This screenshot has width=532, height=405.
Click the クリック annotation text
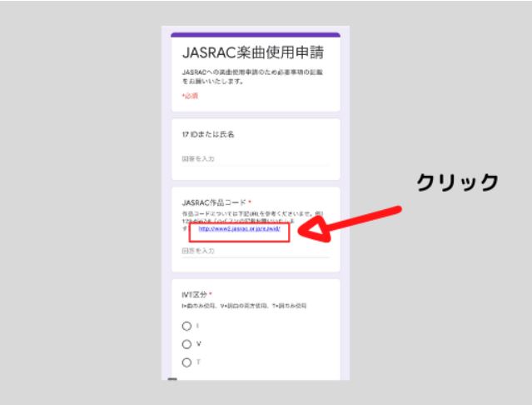pyautogui.click(x=460, y=182)
